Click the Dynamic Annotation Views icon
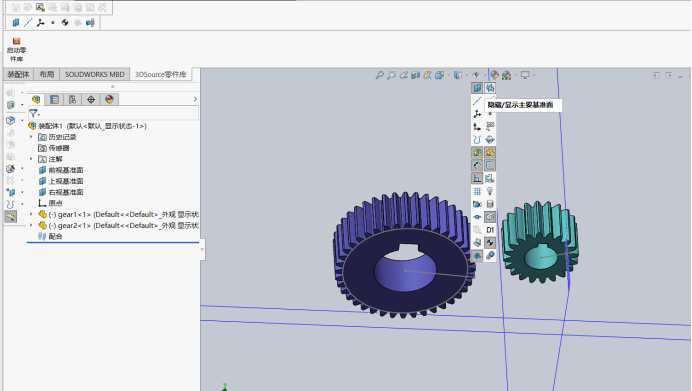692x391 pixels. (427, 75)
